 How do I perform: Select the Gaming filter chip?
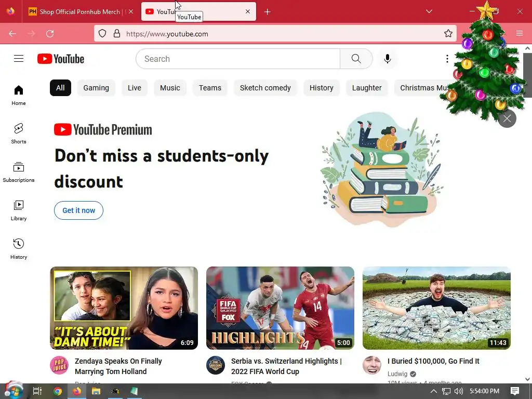(x=96, y=88)
